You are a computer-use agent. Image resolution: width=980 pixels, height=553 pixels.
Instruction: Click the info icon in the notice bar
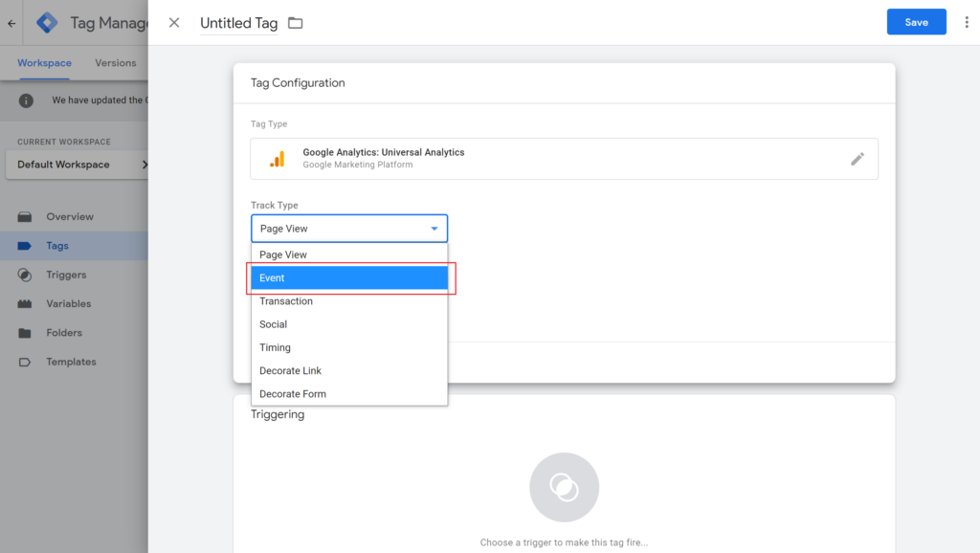click(x=26, y=100)
